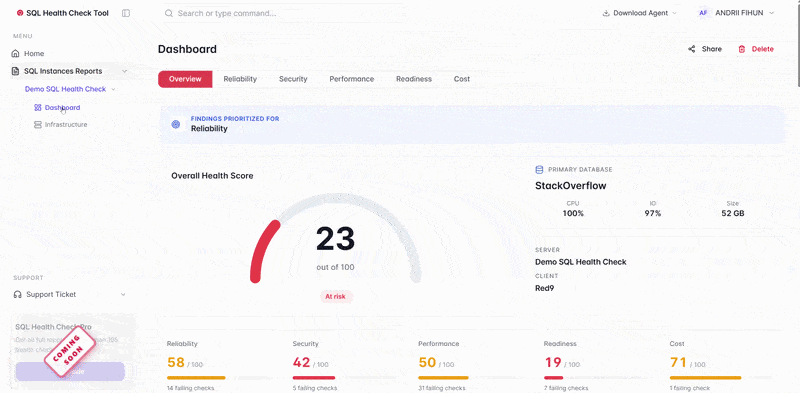
Task: Expand the Support Ticket chevron
Action: pyautogui.click(x=123, y=294)
